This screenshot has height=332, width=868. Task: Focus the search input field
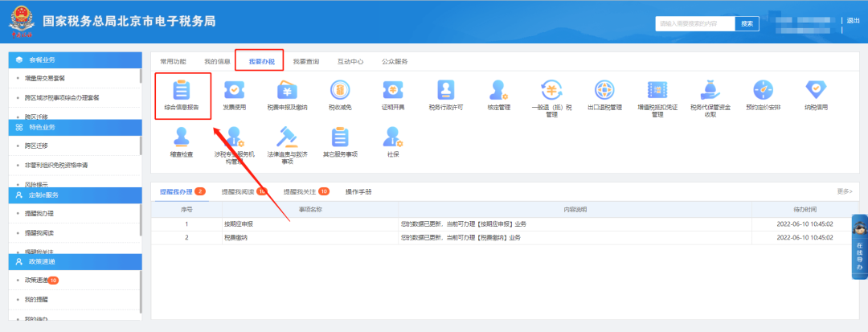(694, 23)
